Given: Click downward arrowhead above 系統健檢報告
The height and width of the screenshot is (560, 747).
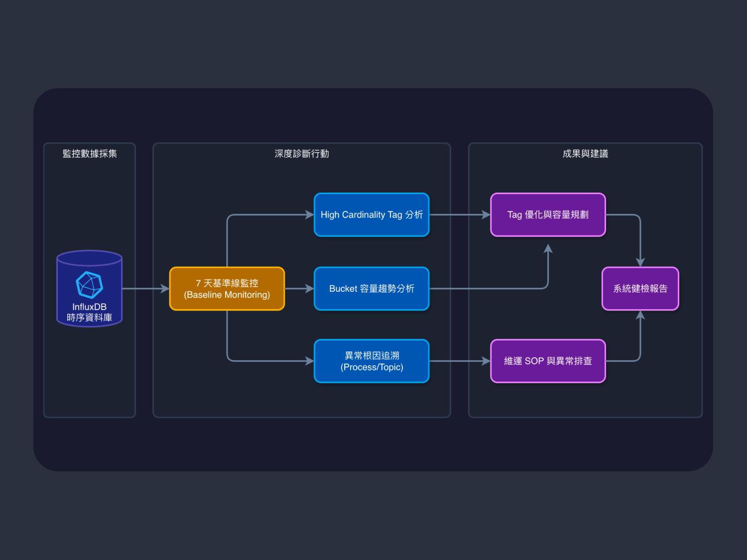Looking at the screenshot, I should 640,262.
